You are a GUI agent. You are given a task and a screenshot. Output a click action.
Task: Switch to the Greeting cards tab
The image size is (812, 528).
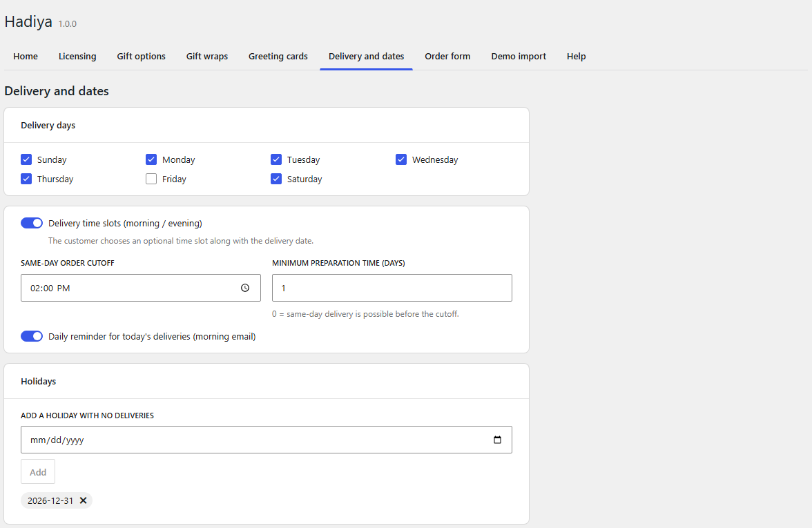(278, 57)
